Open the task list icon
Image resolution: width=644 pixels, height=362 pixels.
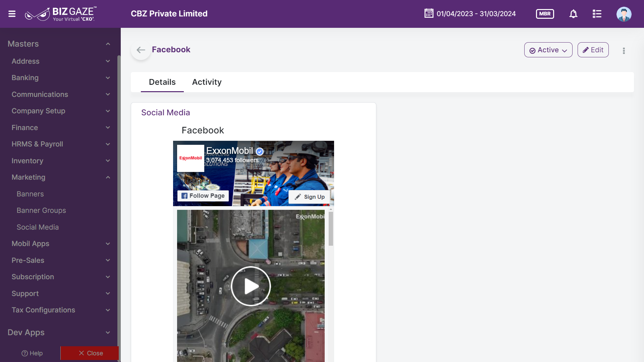pos(597,14)
